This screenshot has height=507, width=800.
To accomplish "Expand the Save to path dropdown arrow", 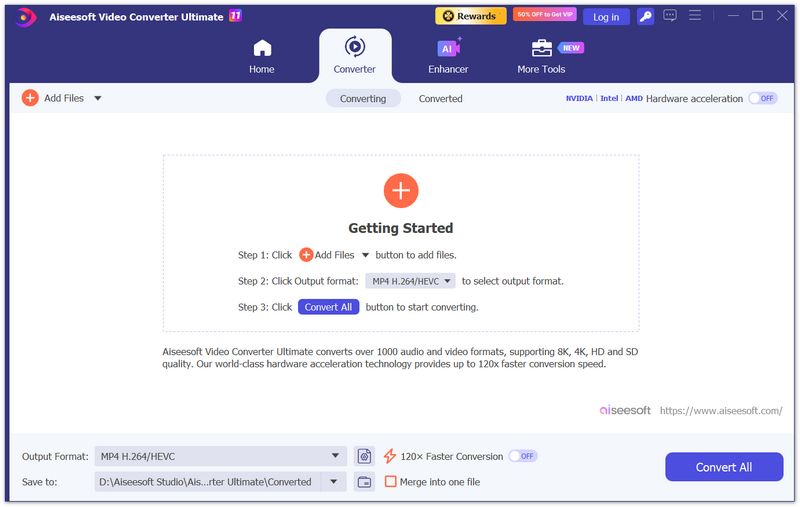I will 334,481.
